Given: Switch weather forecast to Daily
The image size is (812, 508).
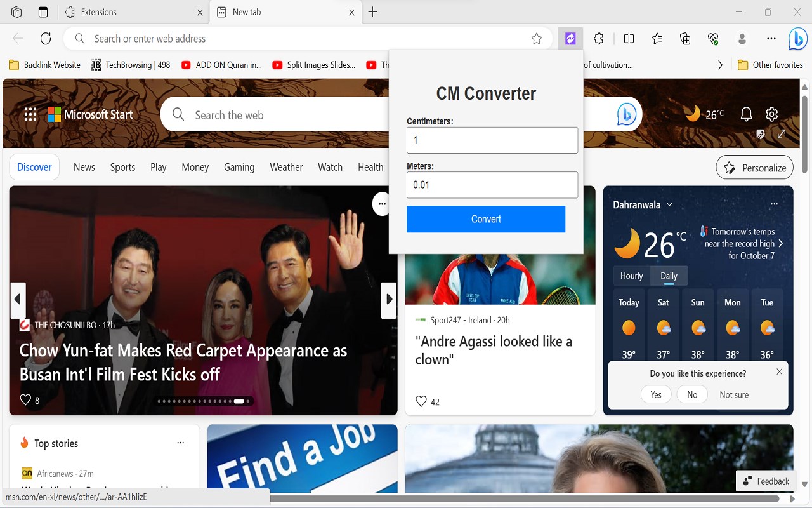Looking at the screenshot, I should point(669,276).
